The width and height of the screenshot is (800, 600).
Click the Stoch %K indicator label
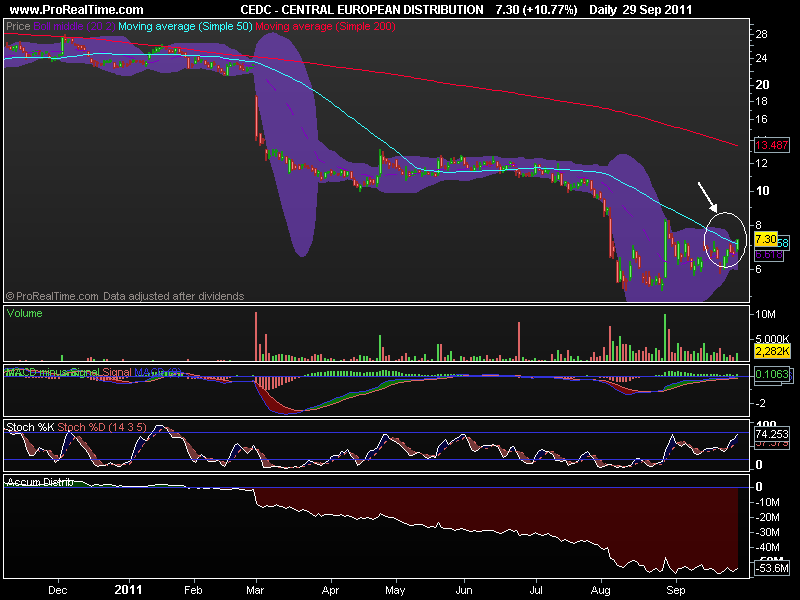point(30,427)
